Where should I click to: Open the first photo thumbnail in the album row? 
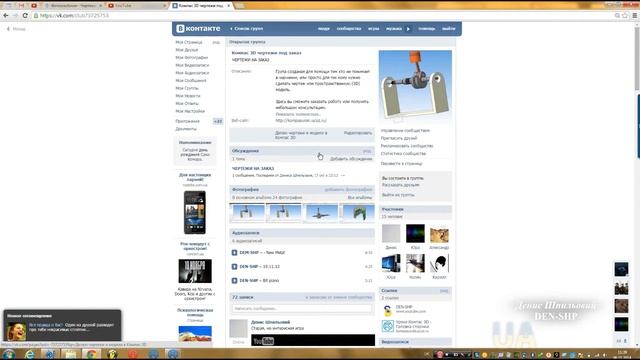coord(248,213)
